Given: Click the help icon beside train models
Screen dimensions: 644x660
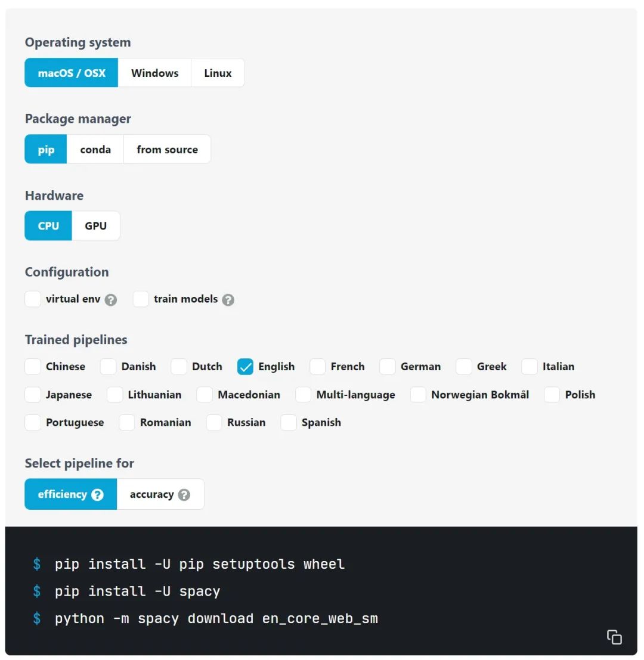Looking at the screenshot, I should (x=228, y=300).
